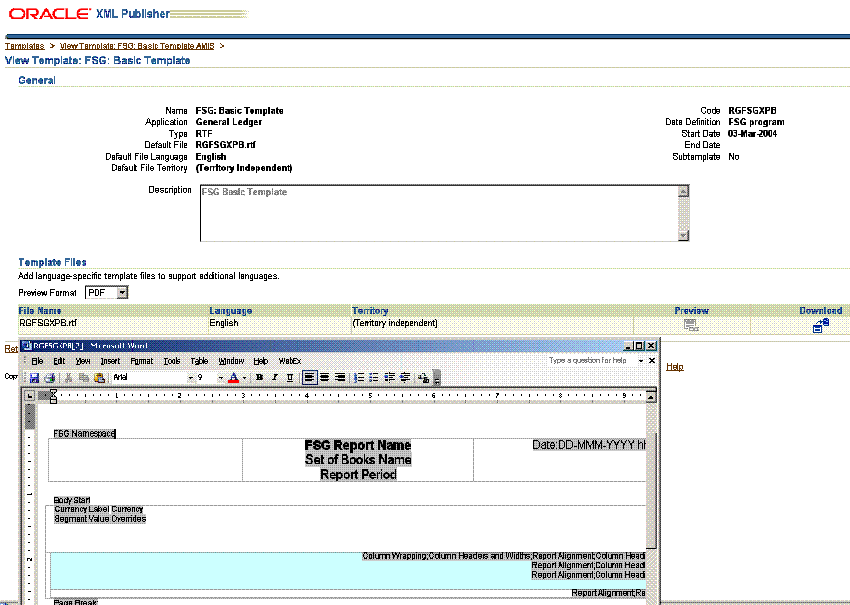The height and width of the screenshot is (605, 850).
Task: Toggle numbered list in Word toolbar
Action: coord(359,378)
